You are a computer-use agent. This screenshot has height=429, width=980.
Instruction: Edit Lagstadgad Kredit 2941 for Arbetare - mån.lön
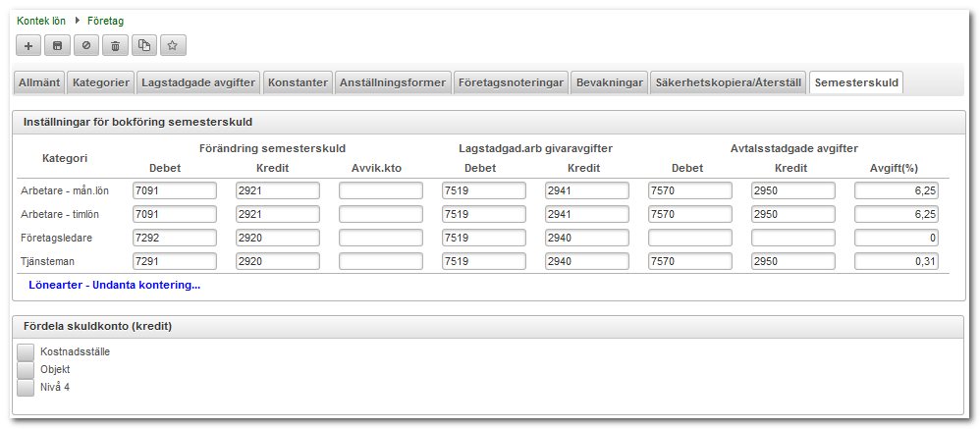pyautogui.click(x=587, y=191)
